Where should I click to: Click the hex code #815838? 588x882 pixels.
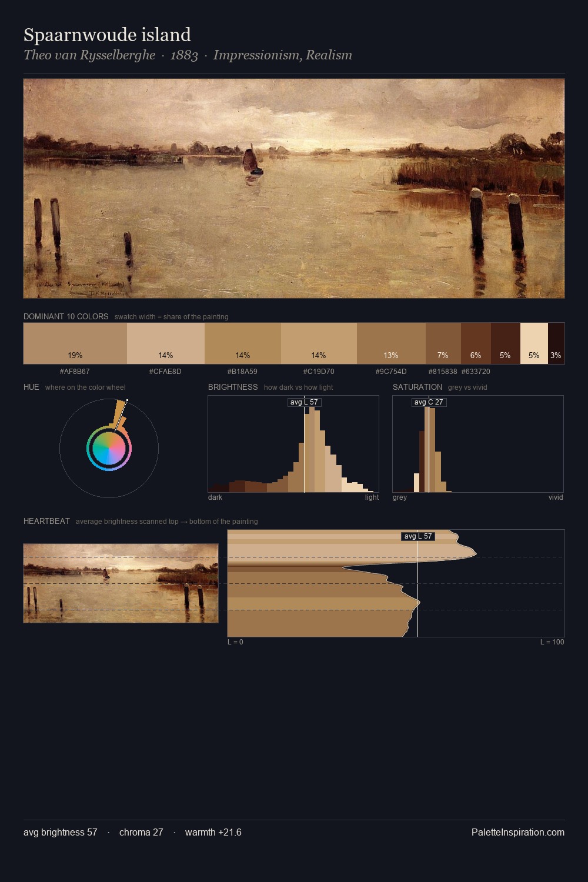tap(443, 372)
